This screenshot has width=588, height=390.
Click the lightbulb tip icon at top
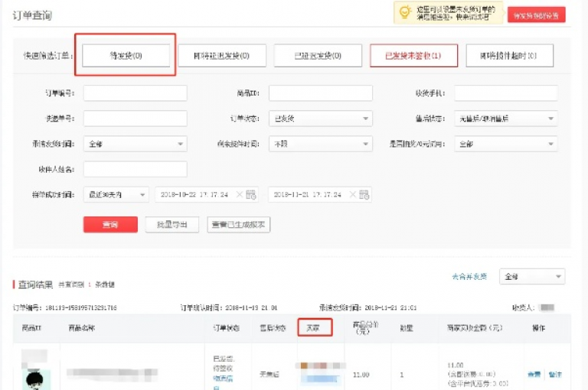pos(404,12)
